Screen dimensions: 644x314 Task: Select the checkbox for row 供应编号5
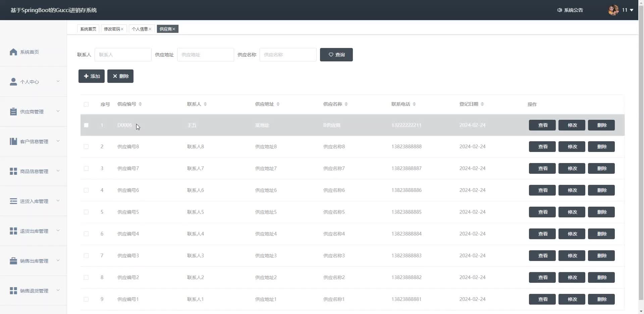tap(86, 212)
